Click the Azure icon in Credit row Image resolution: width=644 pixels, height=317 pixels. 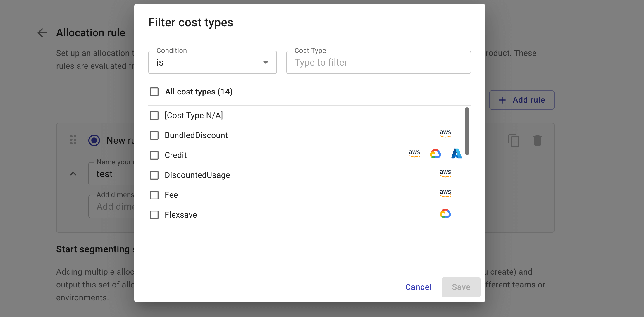pyautogui.click(x=456, y=154)
